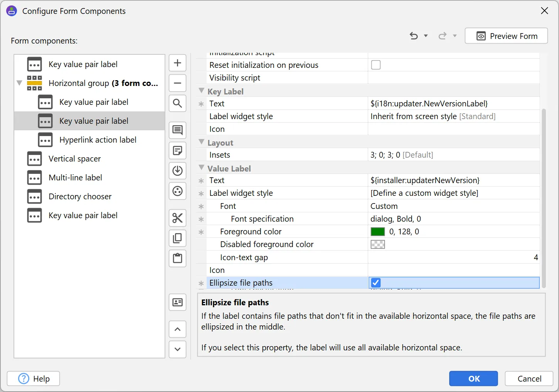Select the Hyperlink action label item

(x=89, y=140)
